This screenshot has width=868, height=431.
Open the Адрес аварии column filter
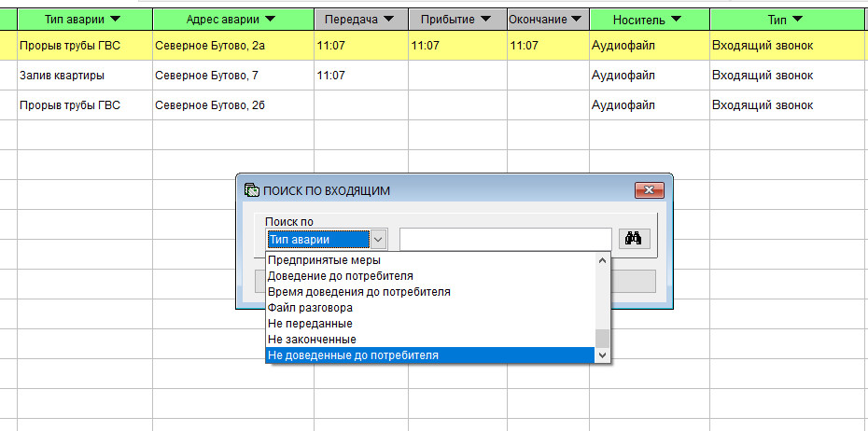pyautogui.click(x=270, y=20)
